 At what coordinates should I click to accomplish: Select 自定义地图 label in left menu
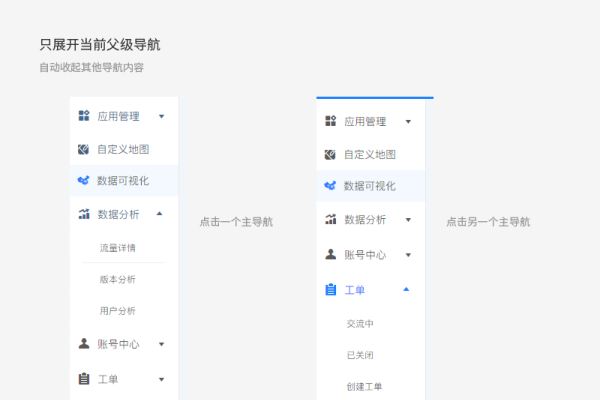[x=123, y=149]
